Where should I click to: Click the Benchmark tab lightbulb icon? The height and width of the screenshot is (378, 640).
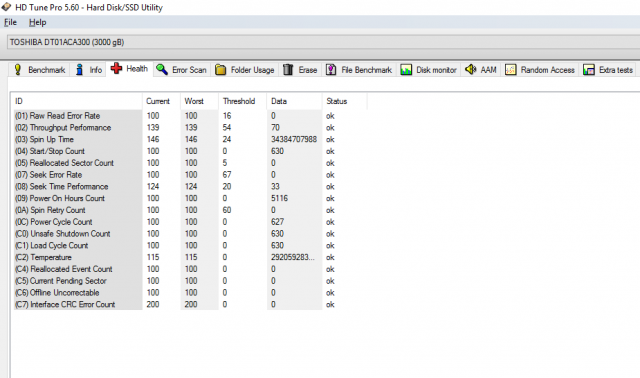(18, 69)
